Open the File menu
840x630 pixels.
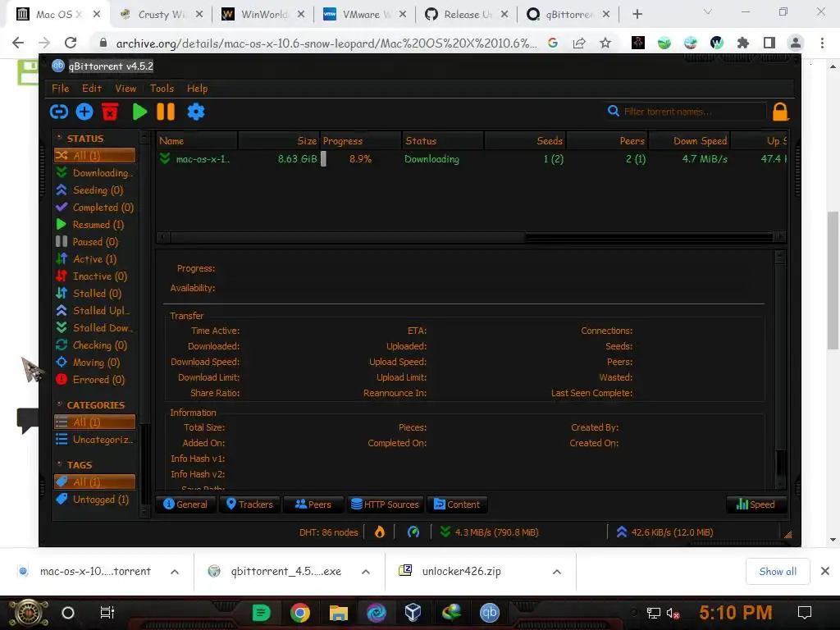point(61,89)
